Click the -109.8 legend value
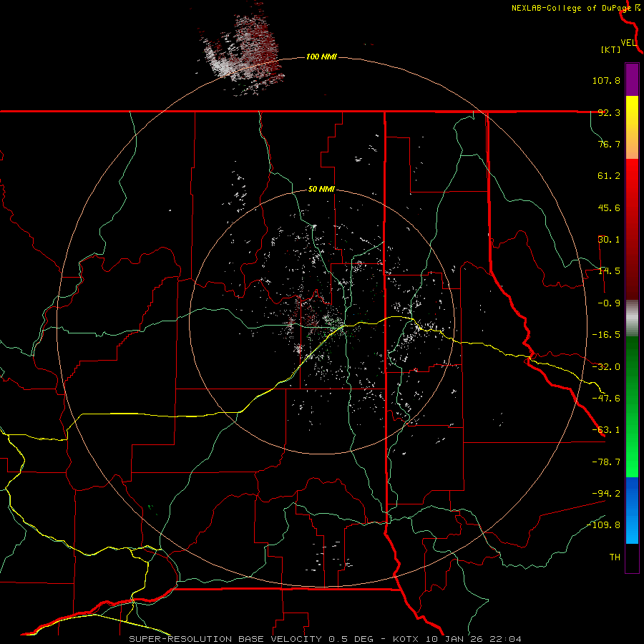This screenshot has width=644, height=644. [x=604, y=525]
